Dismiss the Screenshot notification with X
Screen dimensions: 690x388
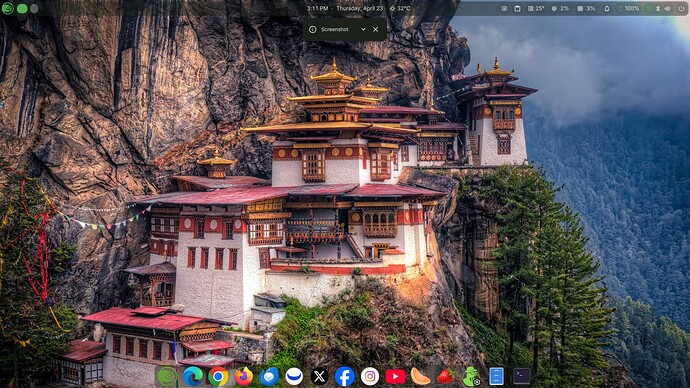[375, 29]
